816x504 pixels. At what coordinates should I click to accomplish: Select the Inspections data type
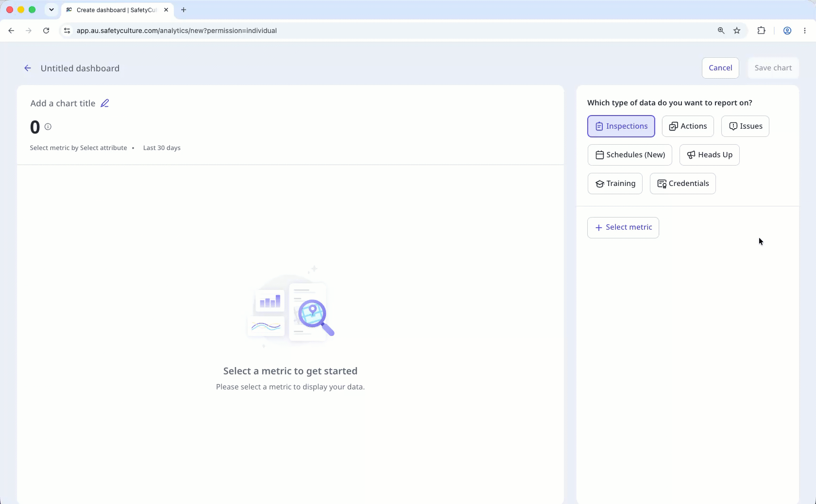(x=621, y=126)
